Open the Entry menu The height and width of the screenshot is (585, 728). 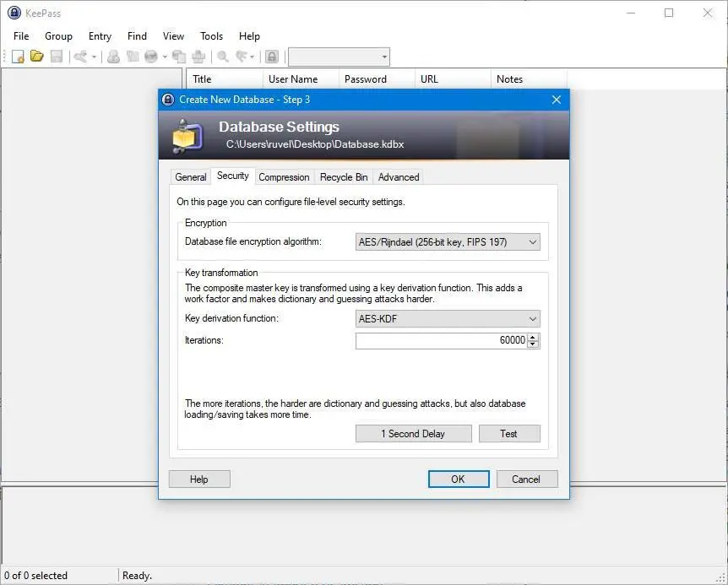click(x=100, y=36)
